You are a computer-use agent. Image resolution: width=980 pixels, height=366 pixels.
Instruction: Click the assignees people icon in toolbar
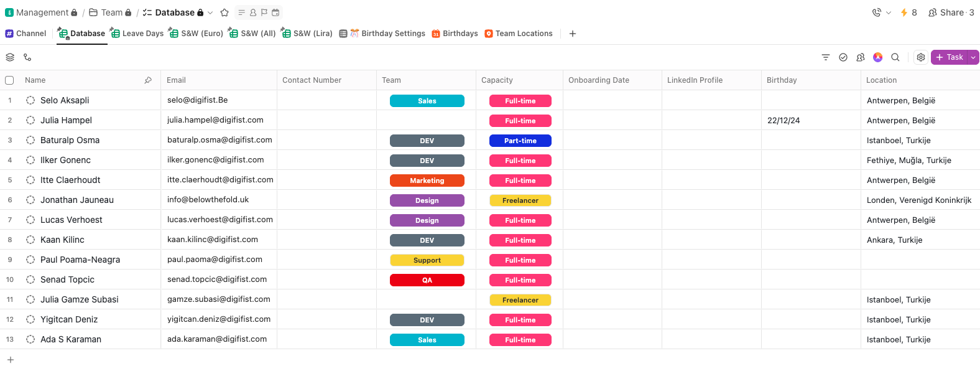click(x=861, y=57)
